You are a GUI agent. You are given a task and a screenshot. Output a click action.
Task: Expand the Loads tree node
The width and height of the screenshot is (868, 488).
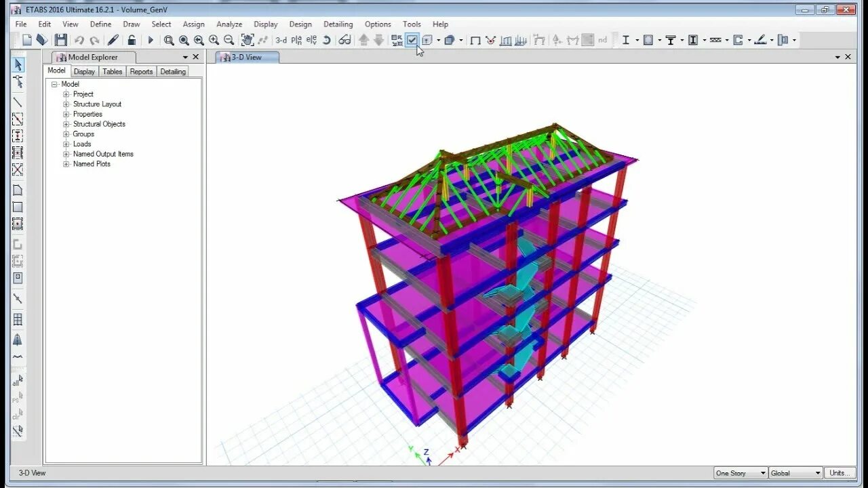pos(66,144)
